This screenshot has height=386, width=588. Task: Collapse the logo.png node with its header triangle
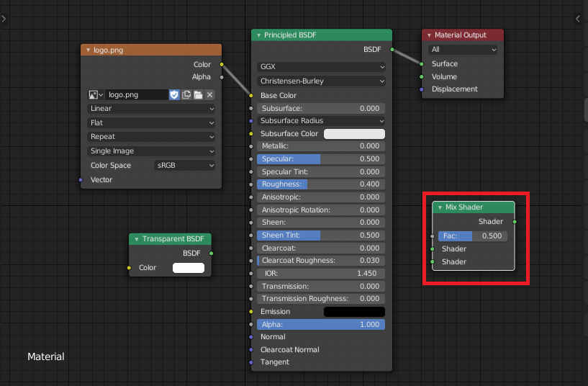tap(88, 50)
